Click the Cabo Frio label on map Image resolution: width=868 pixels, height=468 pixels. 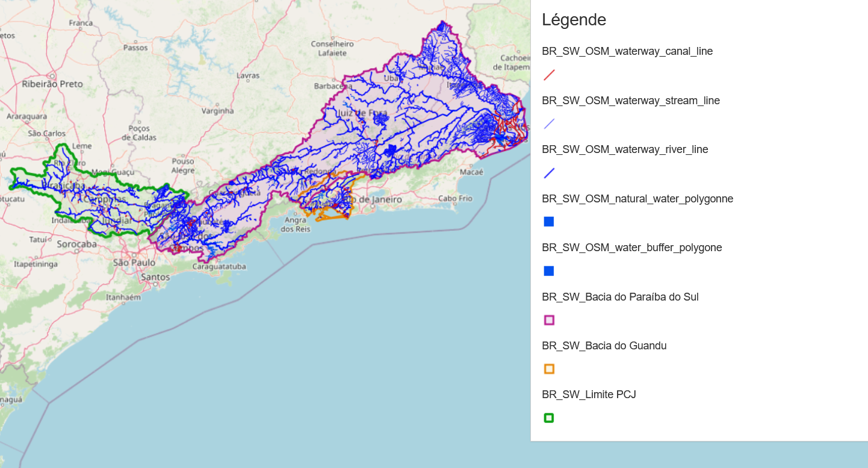click(x=455, y=198)
